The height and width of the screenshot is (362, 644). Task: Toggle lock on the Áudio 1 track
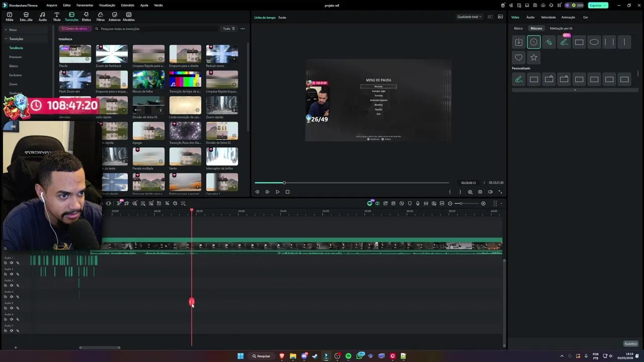[x=6, y=262]
